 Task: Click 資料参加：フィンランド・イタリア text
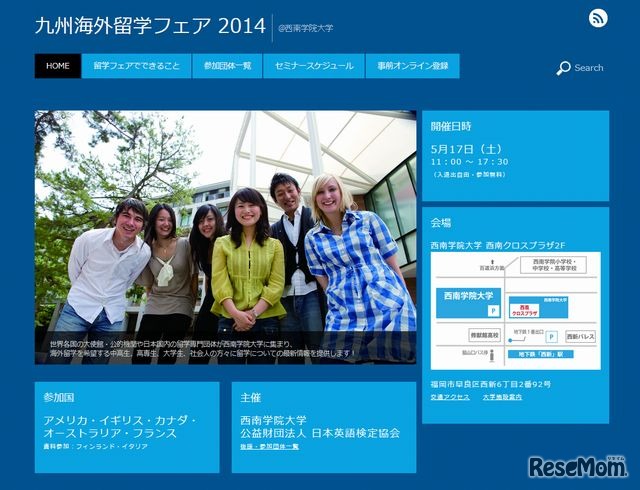[x=96, y=447]
